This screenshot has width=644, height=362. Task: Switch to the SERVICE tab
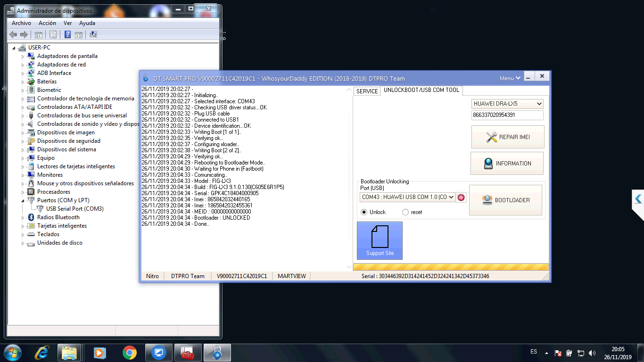(x=367, y=91)
